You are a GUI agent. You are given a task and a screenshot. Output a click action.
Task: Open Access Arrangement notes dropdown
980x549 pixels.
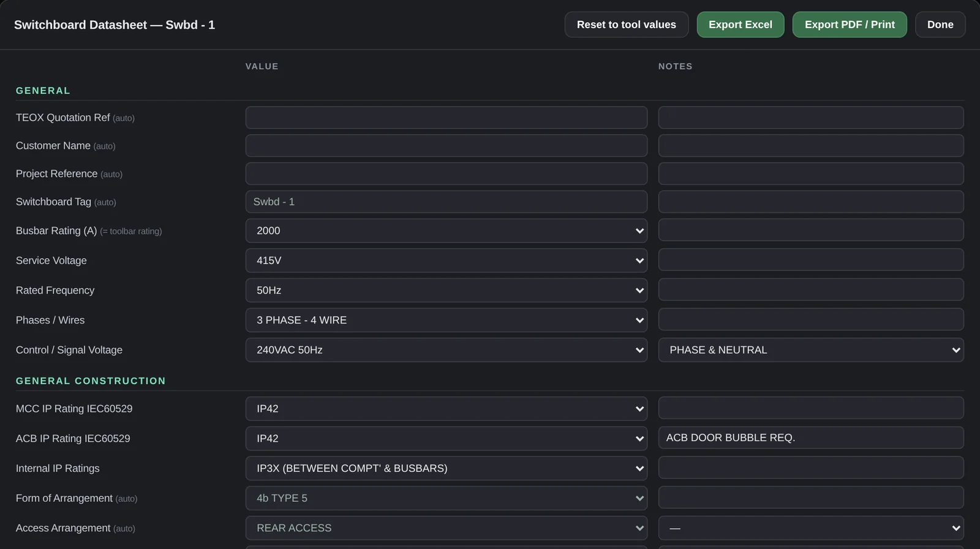pyautogui.click(x=811, y=528)
